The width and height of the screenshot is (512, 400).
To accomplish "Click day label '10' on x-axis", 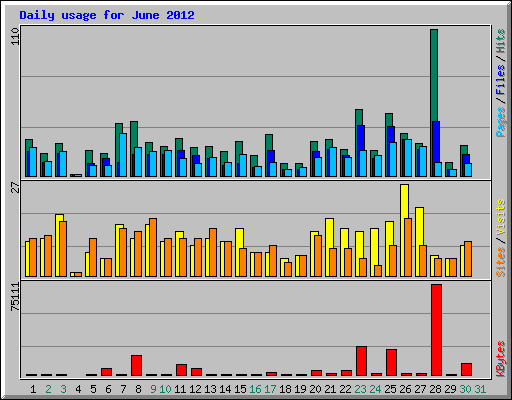I will [x=165, y=389].
